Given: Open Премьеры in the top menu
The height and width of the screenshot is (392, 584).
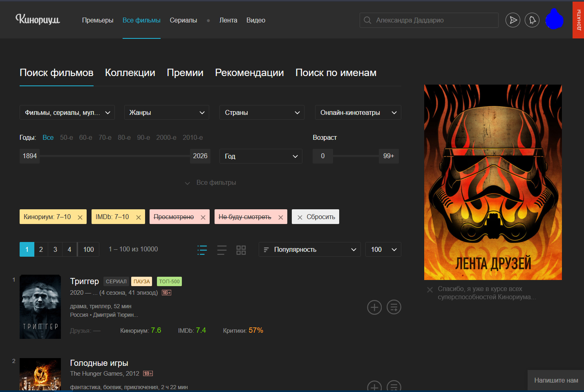Looking at the screenshot, I should click(98, 20).
